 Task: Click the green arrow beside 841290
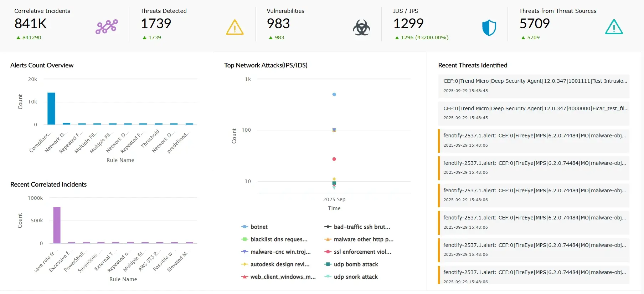18,37
